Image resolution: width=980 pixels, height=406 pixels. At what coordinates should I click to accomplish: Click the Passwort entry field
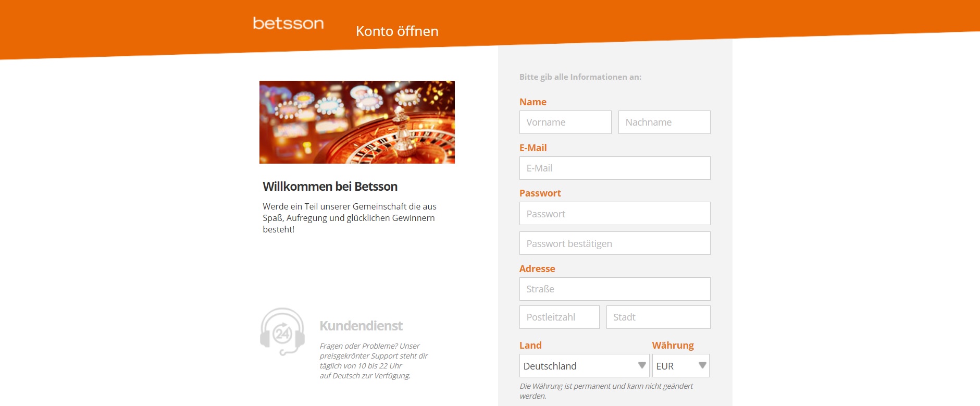[x=614, y=214]
